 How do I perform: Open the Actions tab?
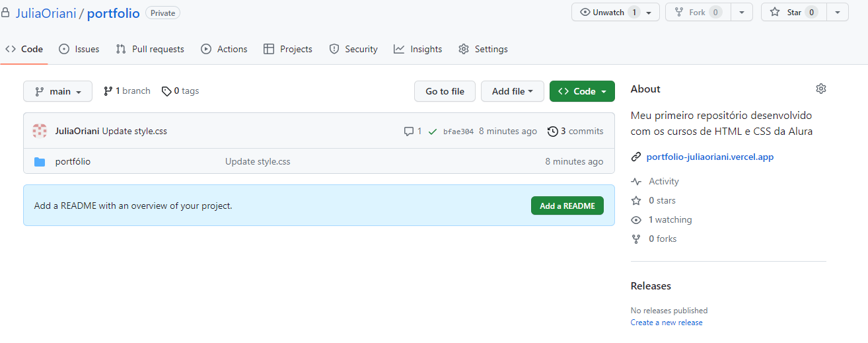point(224,49)
